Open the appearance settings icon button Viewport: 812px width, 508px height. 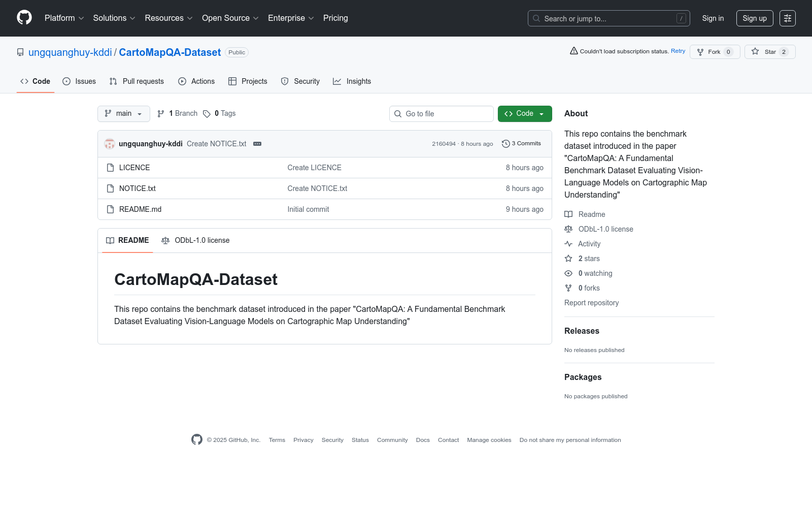click(x=788, y=18)
